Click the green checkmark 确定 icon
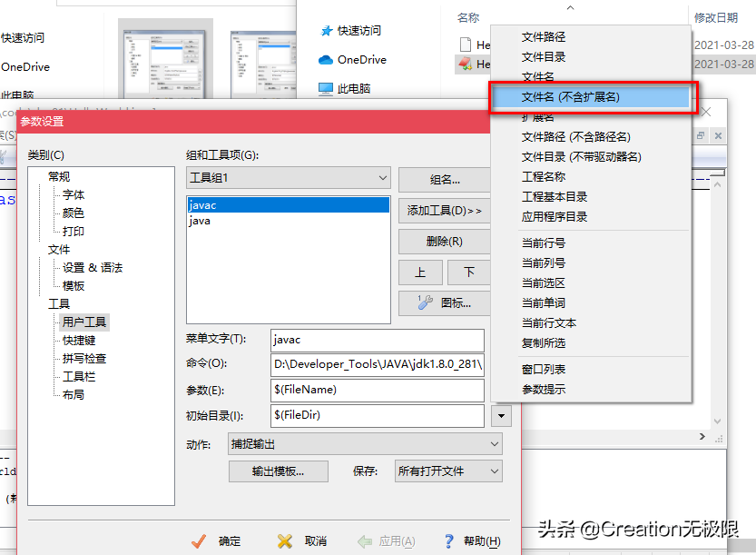The width and height of the screenshot is (756, 555). pyautogui.click(x=200, y=540)
